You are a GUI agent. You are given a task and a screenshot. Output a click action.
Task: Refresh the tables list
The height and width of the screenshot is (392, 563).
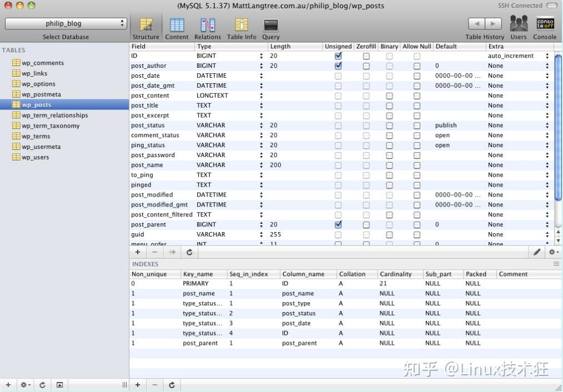coord(42,385)
